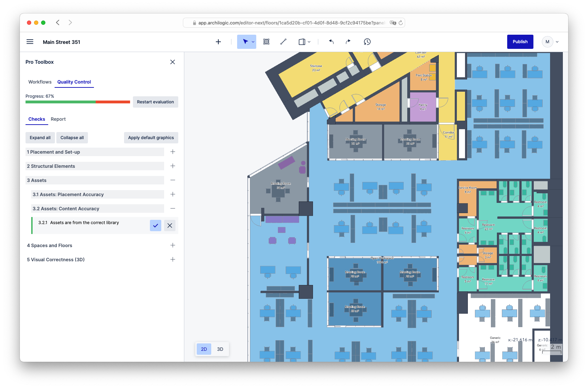Select the arrow pointer tool
Screen dimensions: 588x388
[x=245, y=42]
